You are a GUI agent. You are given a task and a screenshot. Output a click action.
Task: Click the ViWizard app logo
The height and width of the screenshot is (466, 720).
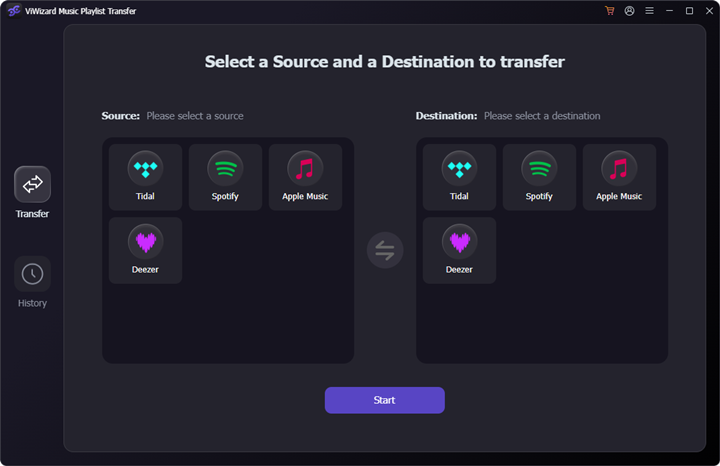point(14,11)
